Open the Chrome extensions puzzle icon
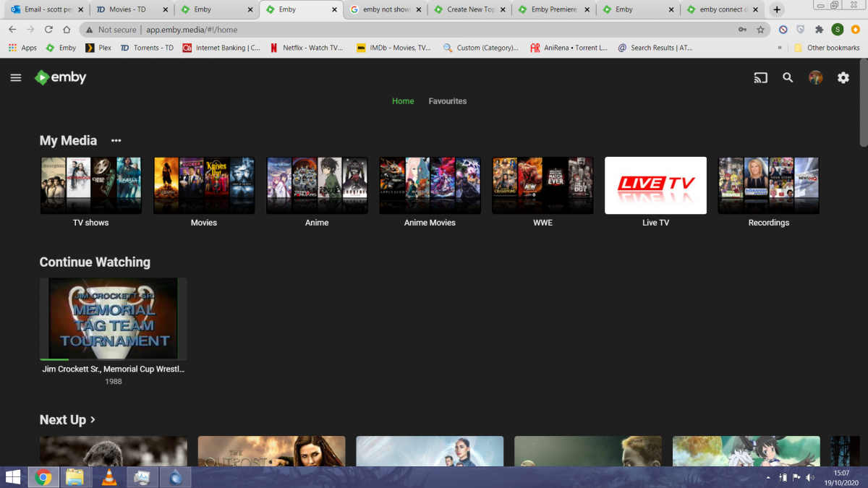 (819, 30)
